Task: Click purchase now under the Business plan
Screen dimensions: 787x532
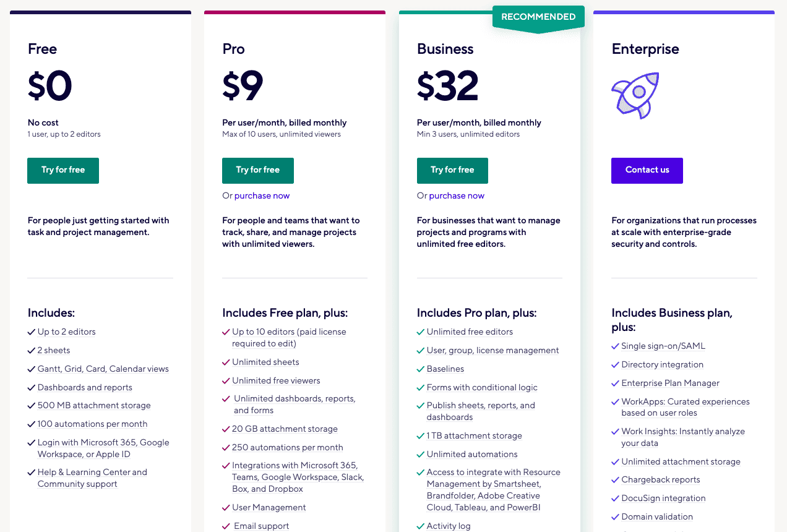Action: click(456, 195)
